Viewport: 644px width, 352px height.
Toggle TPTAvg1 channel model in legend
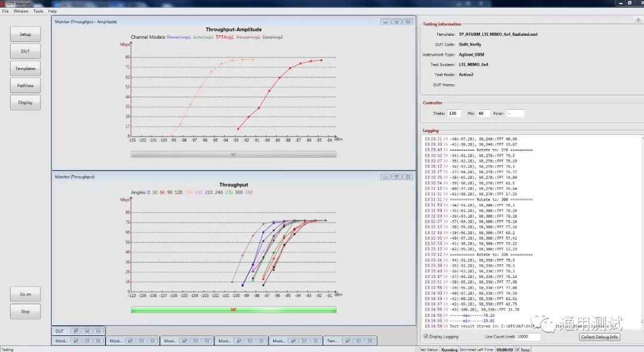click(x=224, y=37)
